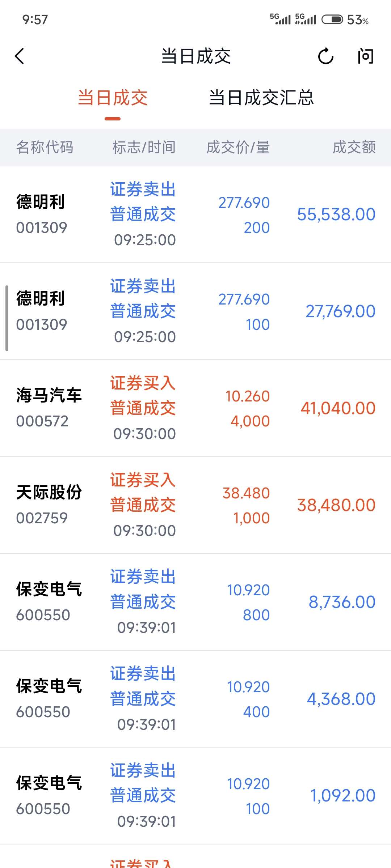Viewport: 391px width, 868px height.
Task: Open 天际股份 buy trade record
Action: (x=195, y=505)
